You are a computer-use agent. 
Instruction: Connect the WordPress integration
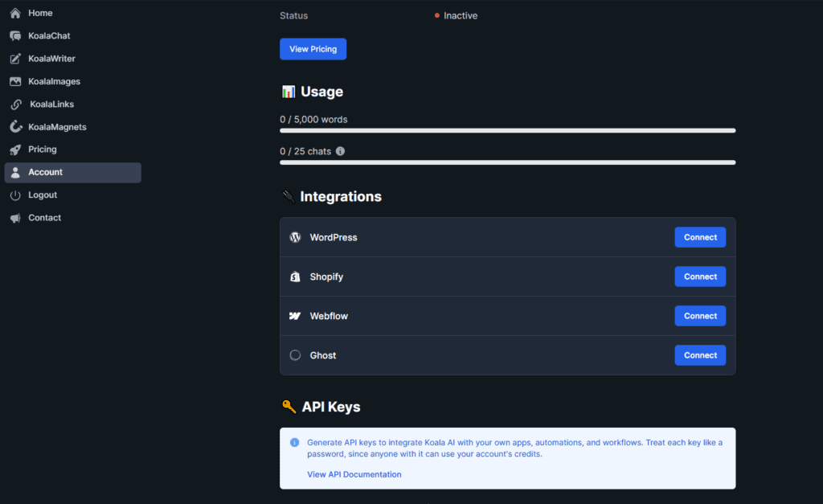point(700,237)
